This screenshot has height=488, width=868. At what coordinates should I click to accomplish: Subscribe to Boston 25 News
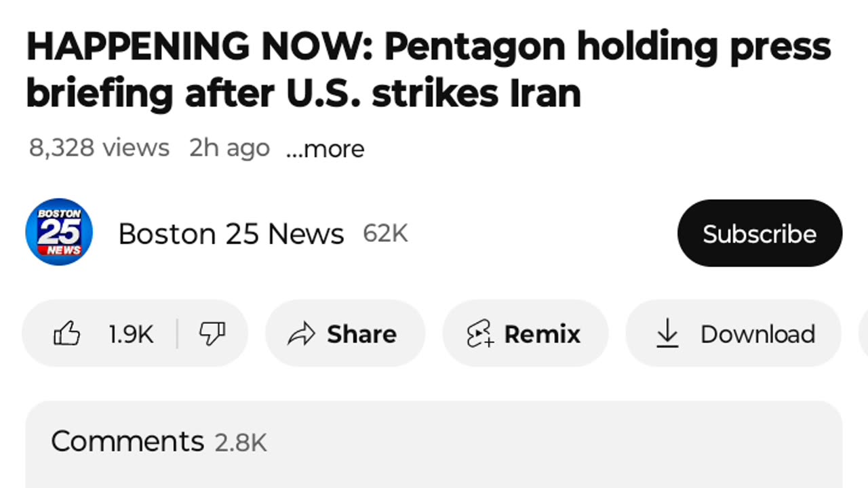pos(759,234)
